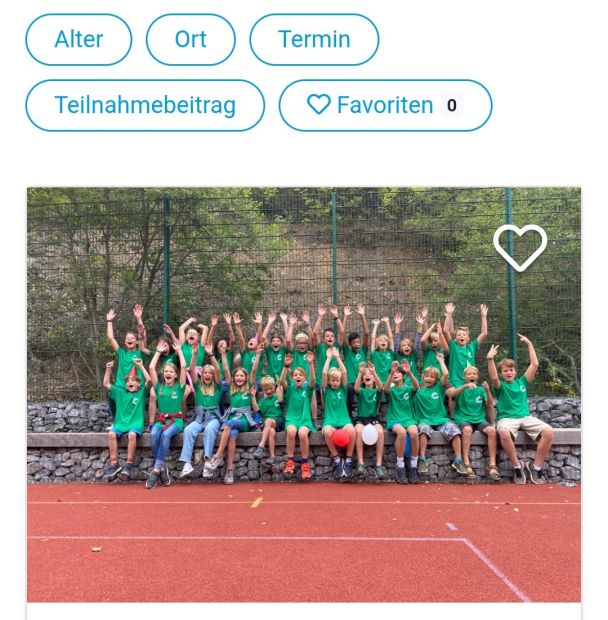This screenshot has height=620, width=608.
Task: Click the heart icon inside Favoriten button
Action: [x=319, y=105]
